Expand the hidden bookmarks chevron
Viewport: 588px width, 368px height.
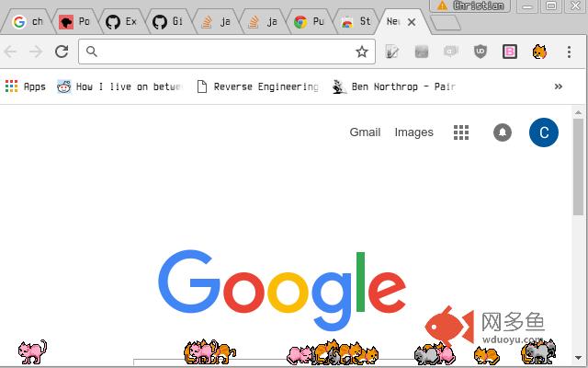click(559, 86)
